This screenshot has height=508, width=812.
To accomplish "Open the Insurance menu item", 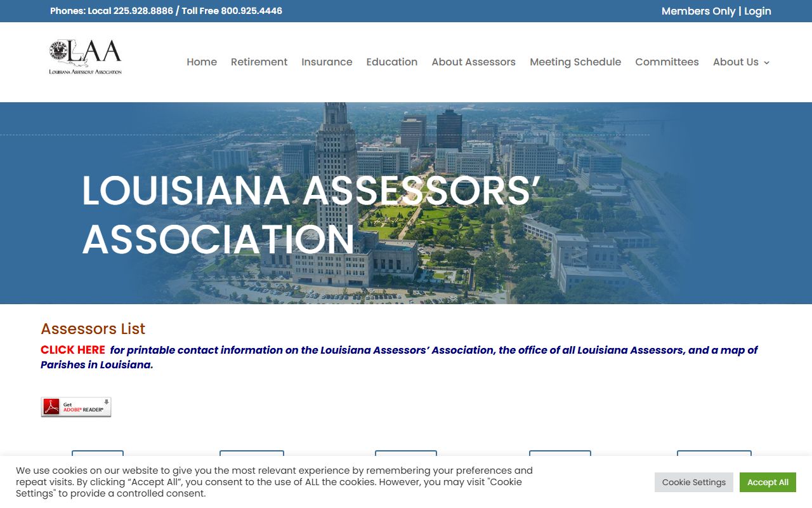I will 327,62.
